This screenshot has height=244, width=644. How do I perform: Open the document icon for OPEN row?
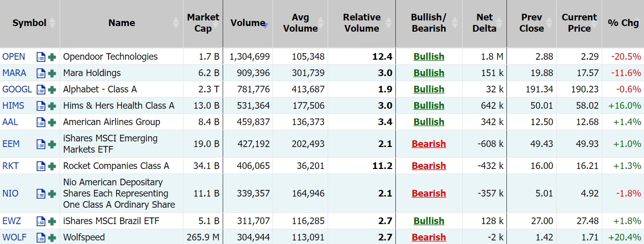41,57
